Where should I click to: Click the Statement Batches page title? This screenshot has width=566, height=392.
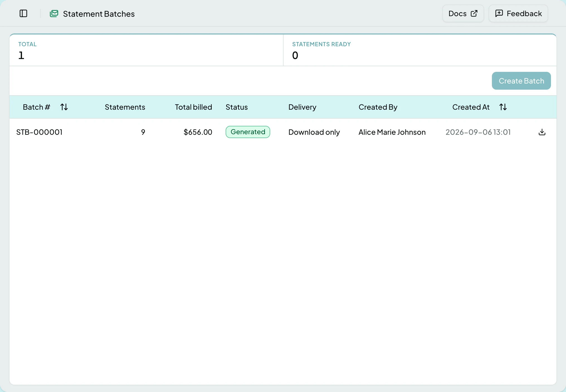[99, 14]
